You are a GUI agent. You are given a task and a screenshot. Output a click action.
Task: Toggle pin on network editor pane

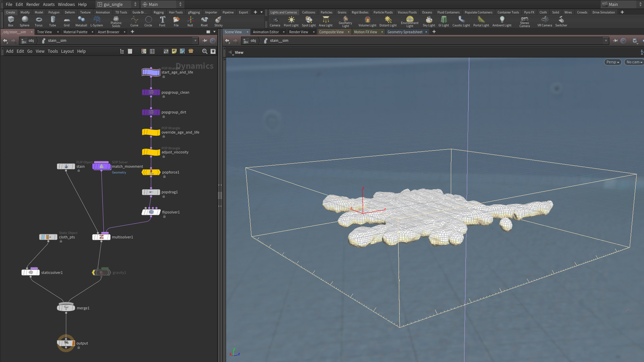tap(205, 41)
